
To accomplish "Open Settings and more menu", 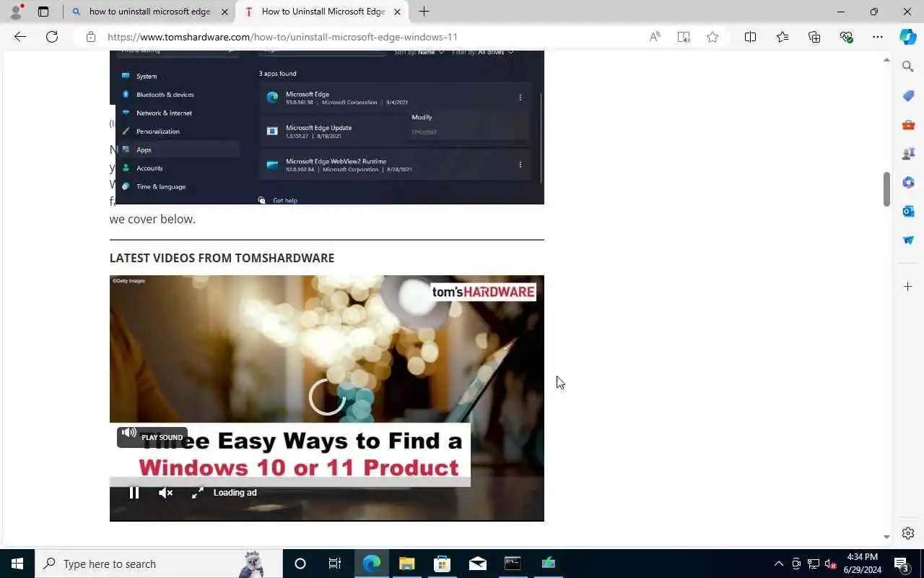I will [878, 37].
